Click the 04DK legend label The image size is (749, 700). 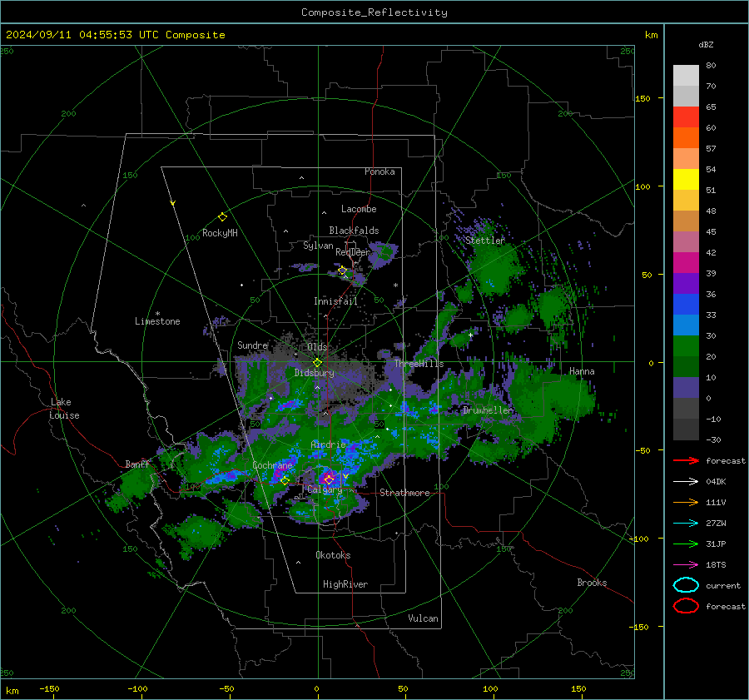pyautogui.click(x=716, y=482)
